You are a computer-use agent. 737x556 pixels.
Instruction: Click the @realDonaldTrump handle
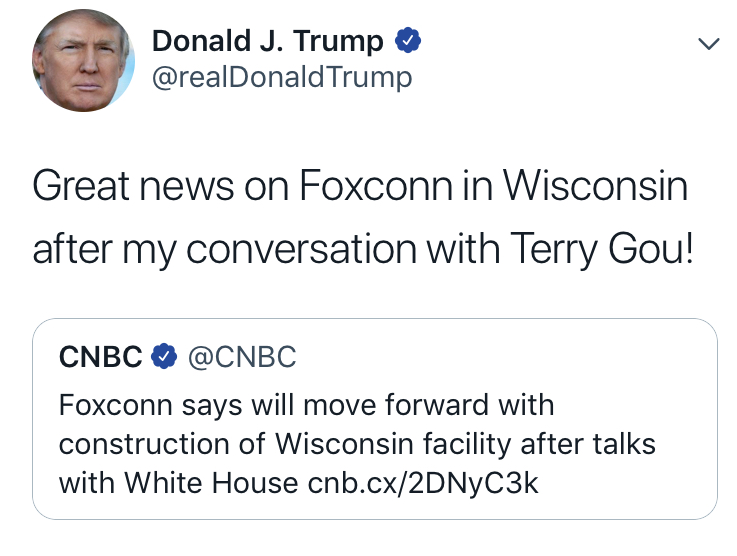[x=281, y=77]
